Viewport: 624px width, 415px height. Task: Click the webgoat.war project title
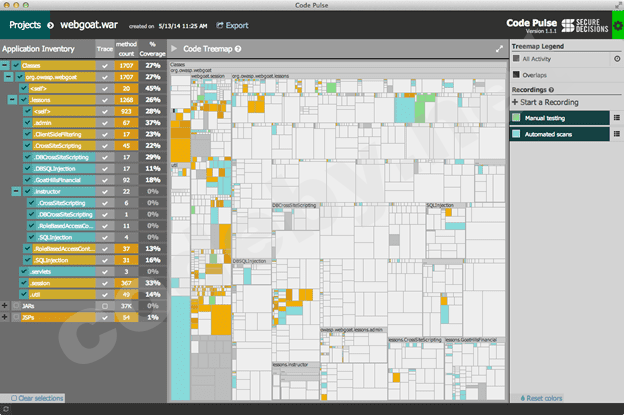point(89,25)
